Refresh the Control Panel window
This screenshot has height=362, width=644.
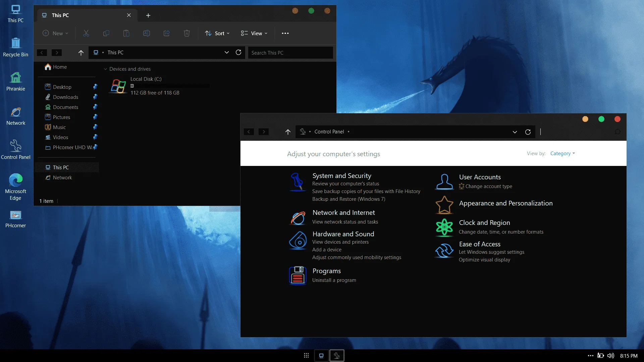coord(528,132)
